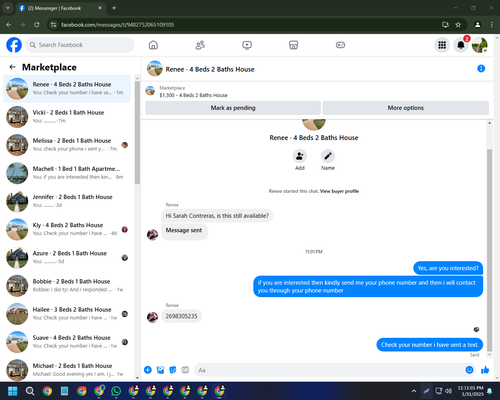Open the taskbar clock and date
Screen dimensions: 500x400
471,391
